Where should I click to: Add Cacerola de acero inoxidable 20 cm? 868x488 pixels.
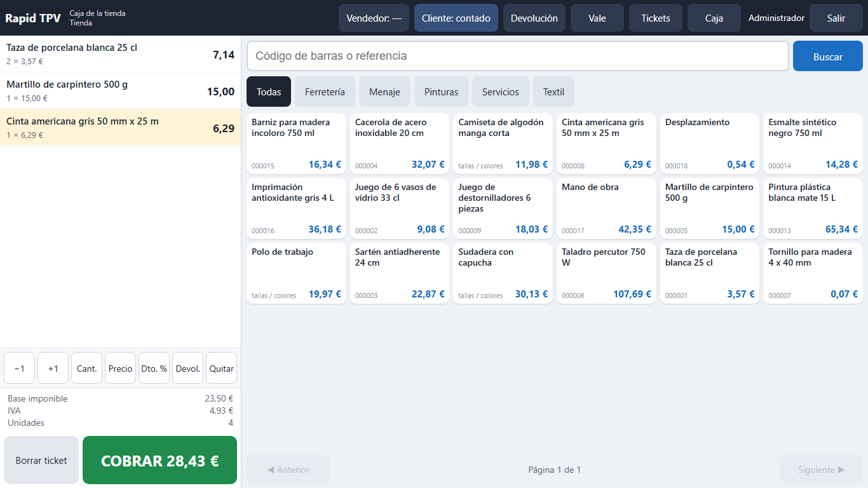point(400,143)
